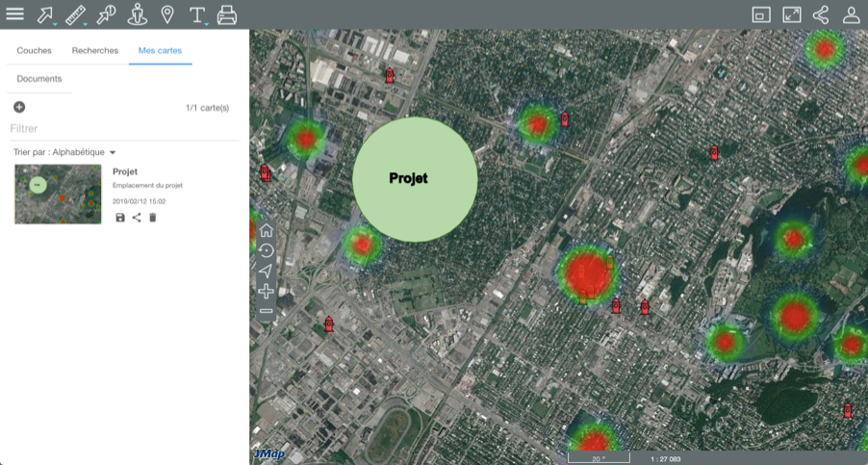Switch to fullscreen mode
The width and height of the screenshot is (868, 465).
point(792,14)
